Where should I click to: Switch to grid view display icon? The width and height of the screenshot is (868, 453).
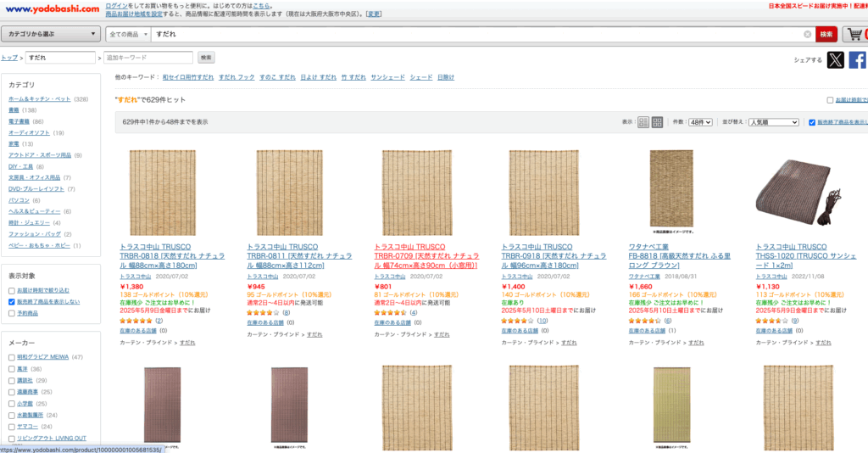point(657,122)
